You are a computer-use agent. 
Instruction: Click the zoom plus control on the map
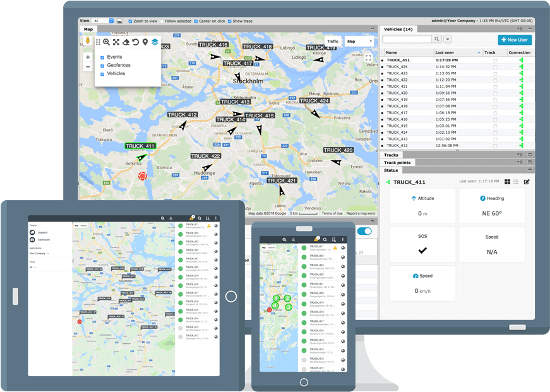[88, 57]
